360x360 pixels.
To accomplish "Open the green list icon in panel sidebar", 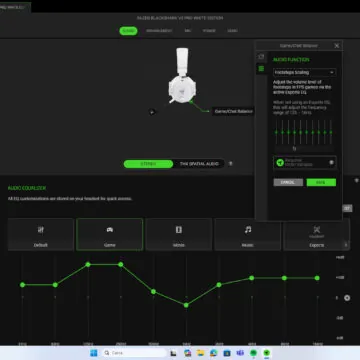I will coord(261,69).
